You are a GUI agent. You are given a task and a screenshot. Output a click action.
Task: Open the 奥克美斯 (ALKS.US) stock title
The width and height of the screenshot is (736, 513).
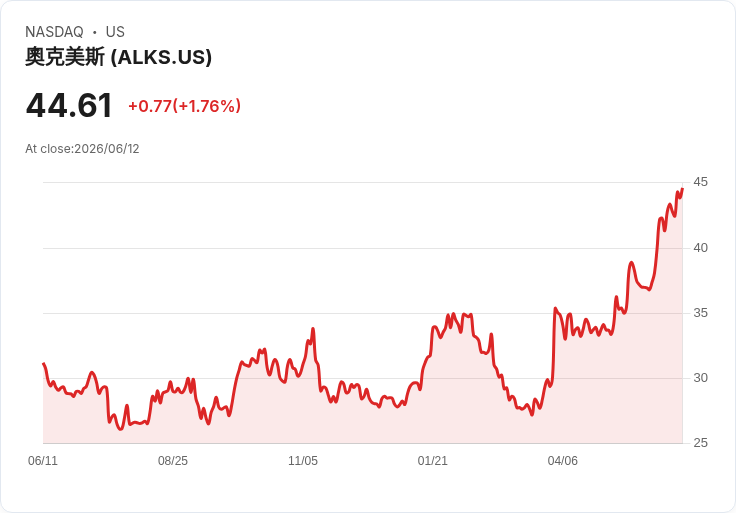(118, 57)
